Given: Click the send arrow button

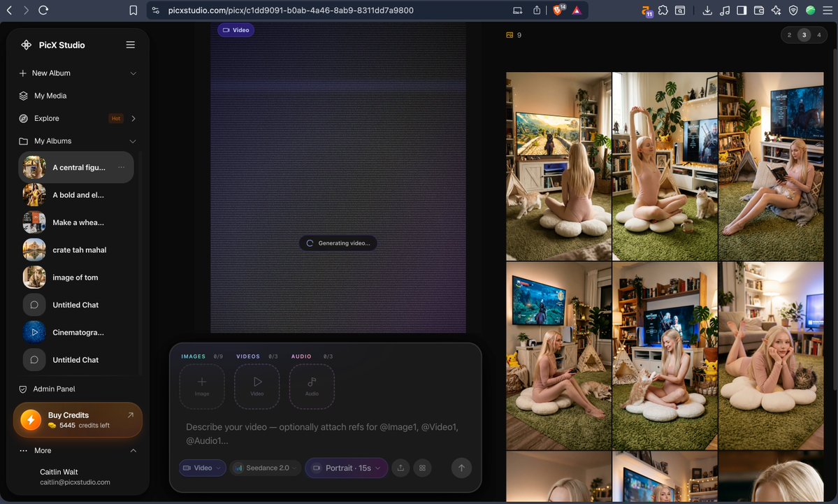Looking at the screenshot, I should coord(461,468).
